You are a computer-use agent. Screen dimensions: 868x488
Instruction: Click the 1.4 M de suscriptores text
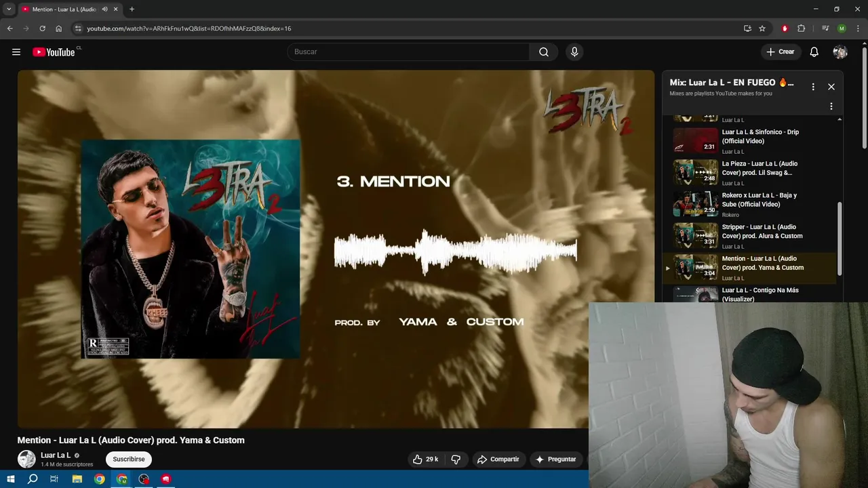point(66,464)
